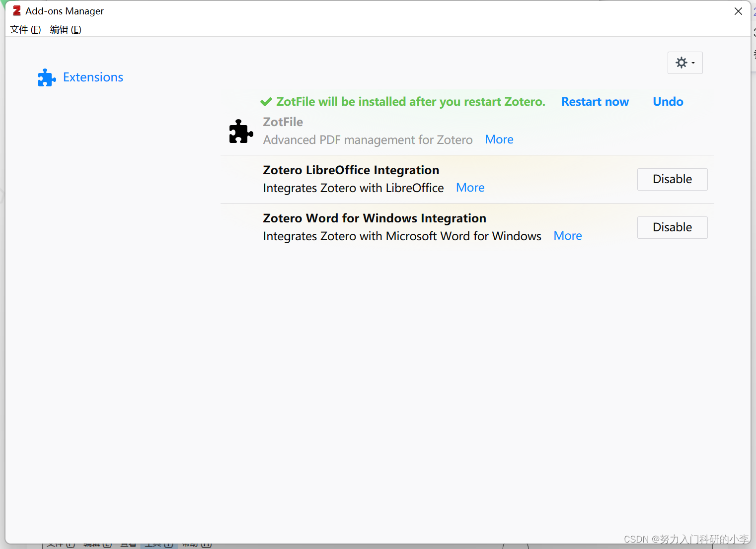Select the ZotFile extension title

tap(283, 122)
